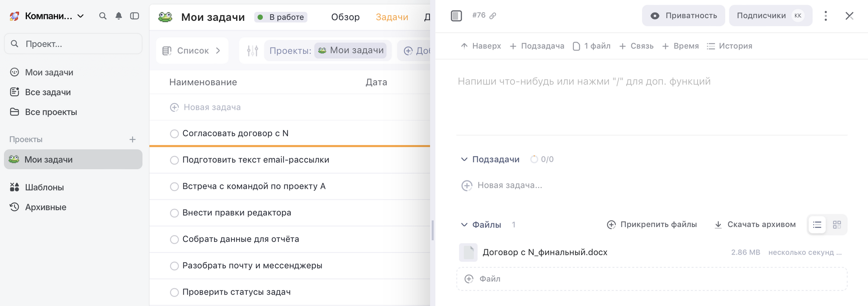Viewport: 868px width, 306px height.
Task: Click the search magnifier icon in sidebar header
Action: pos(103,16)
